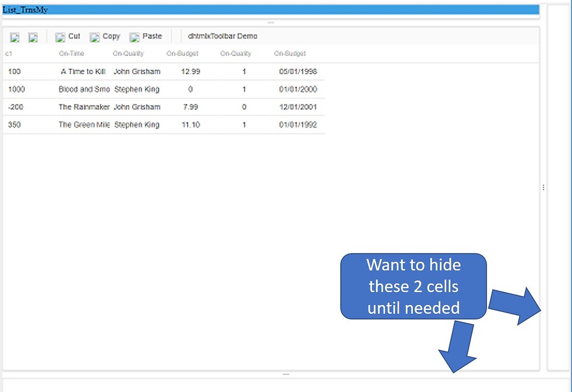572x392 pixels.
Task: Click the 12.99 price cell
Action: [192, 71]
